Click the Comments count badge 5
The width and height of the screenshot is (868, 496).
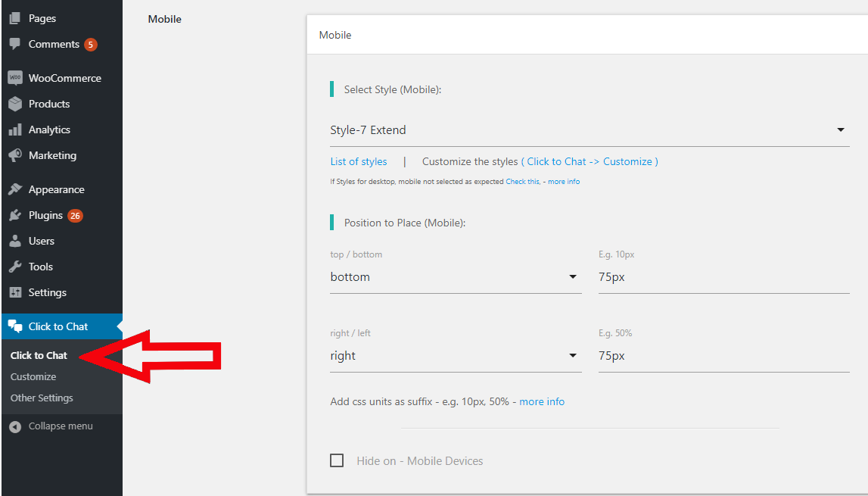pyautogui.click(x=91, y=45)
